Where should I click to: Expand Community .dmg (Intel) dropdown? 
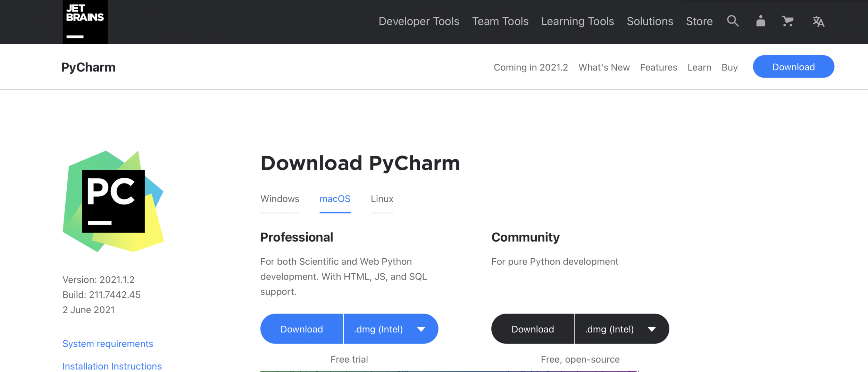click(x=622, y=329)
